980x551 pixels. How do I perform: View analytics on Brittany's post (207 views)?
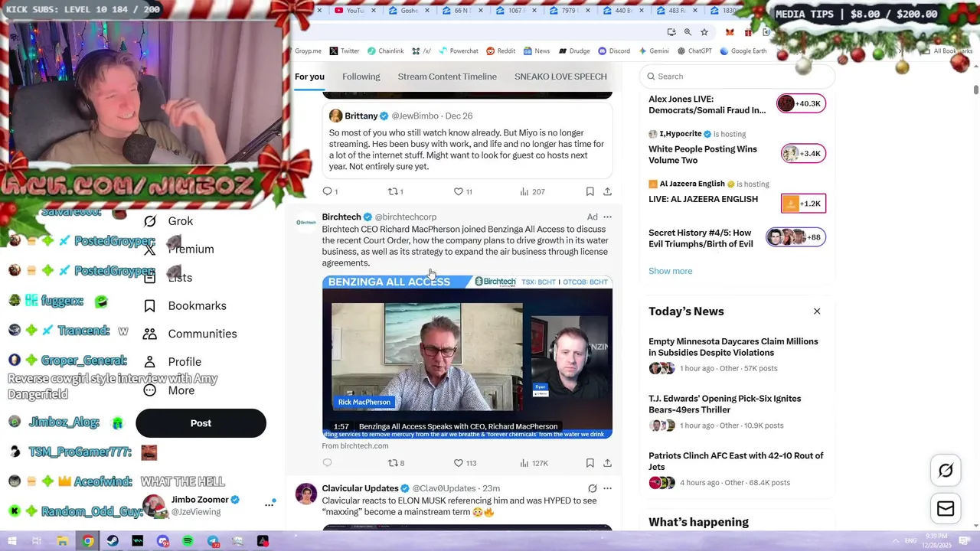click(532, 191)
